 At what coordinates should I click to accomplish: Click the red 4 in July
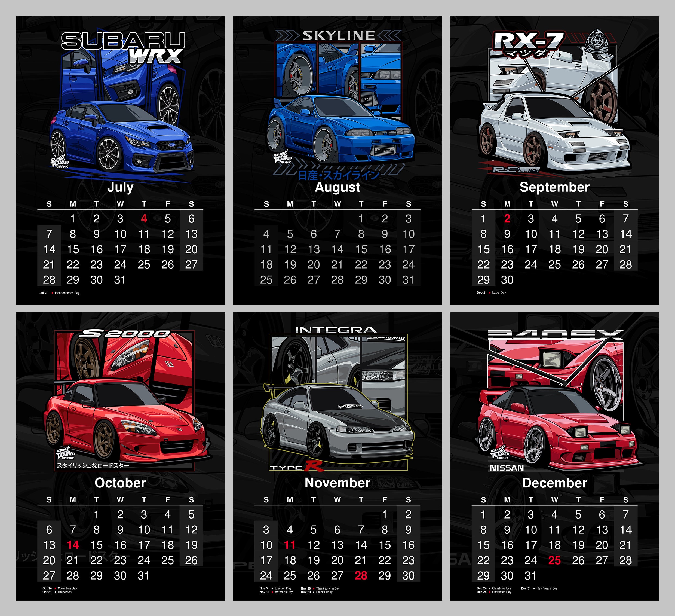pyautogui.click(x=144, y=219)
